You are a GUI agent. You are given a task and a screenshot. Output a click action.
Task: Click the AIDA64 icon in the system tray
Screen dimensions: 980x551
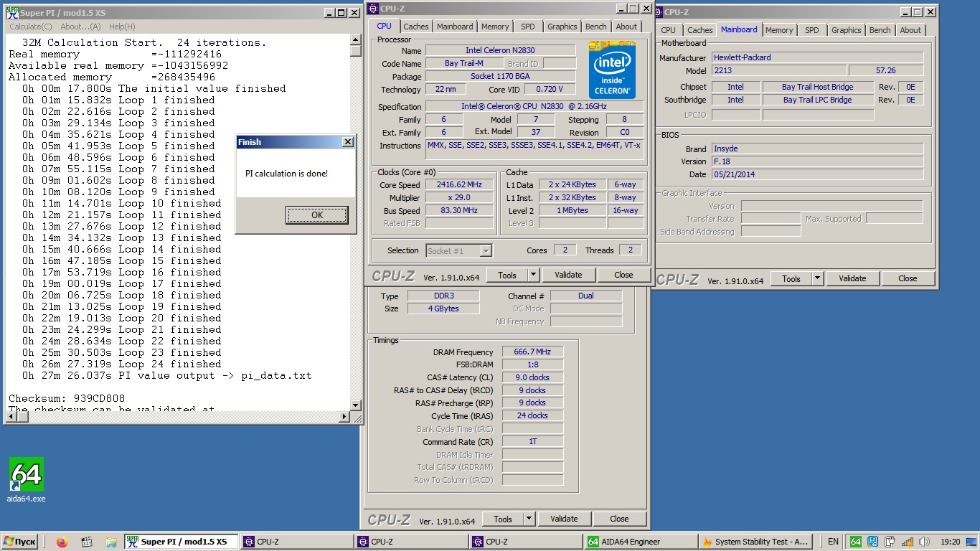tap(855, 542)
